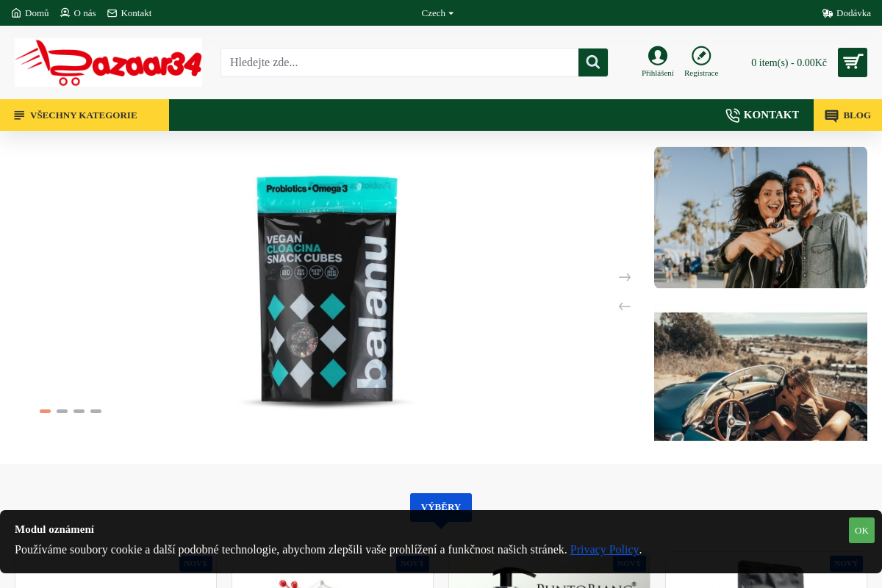Click the Přihlášení user icon
This screenshot has width=882, height=588.
click(658, 56)
